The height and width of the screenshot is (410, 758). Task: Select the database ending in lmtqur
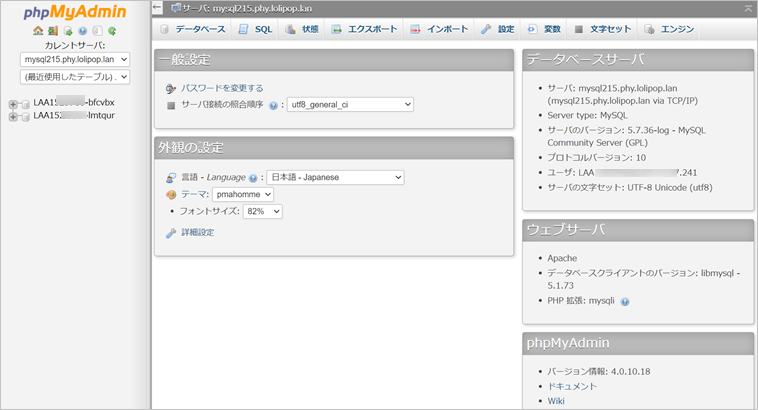(x=75, y=116)
